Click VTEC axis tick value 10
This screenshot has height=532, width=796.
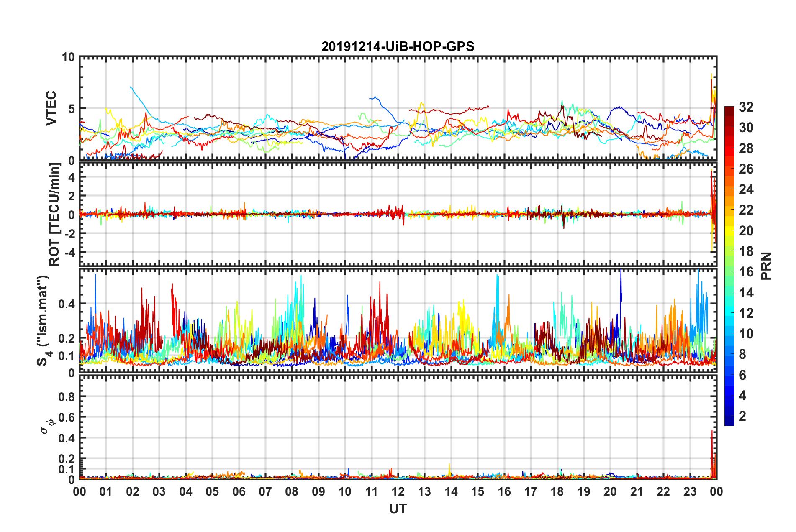tap(68, 57)
